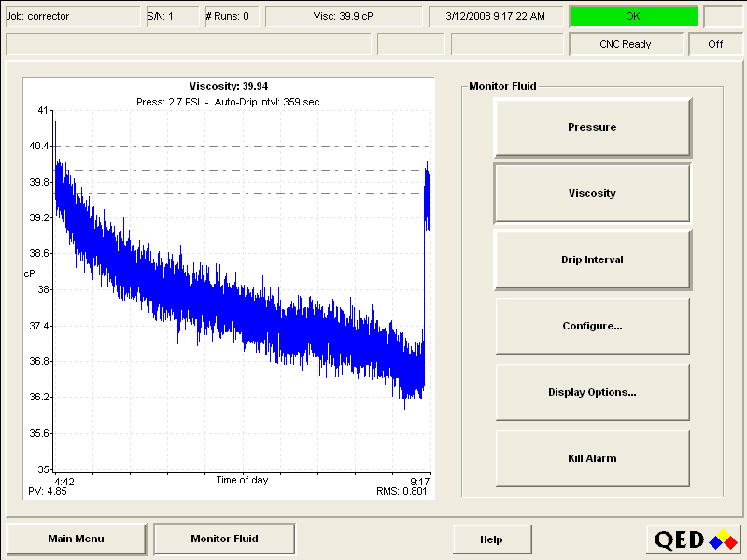Open the Configure... dialog
747x560 pixels.
click(x=592, y=326)
